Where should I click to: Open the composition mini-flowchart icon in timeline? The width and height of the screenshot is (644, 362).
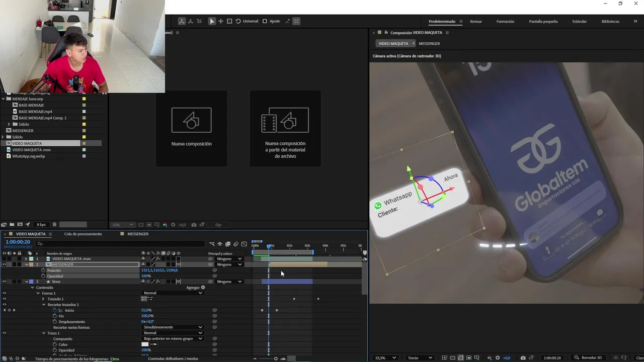(x=212, y=244)
